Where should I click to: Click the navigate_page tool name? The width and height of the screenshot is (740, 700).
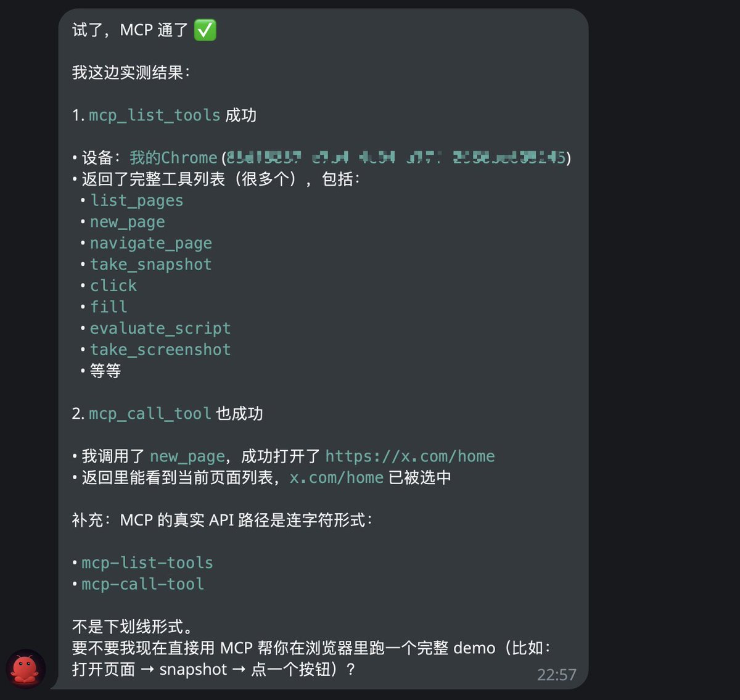pyautogui.click(x=150, y=243)
